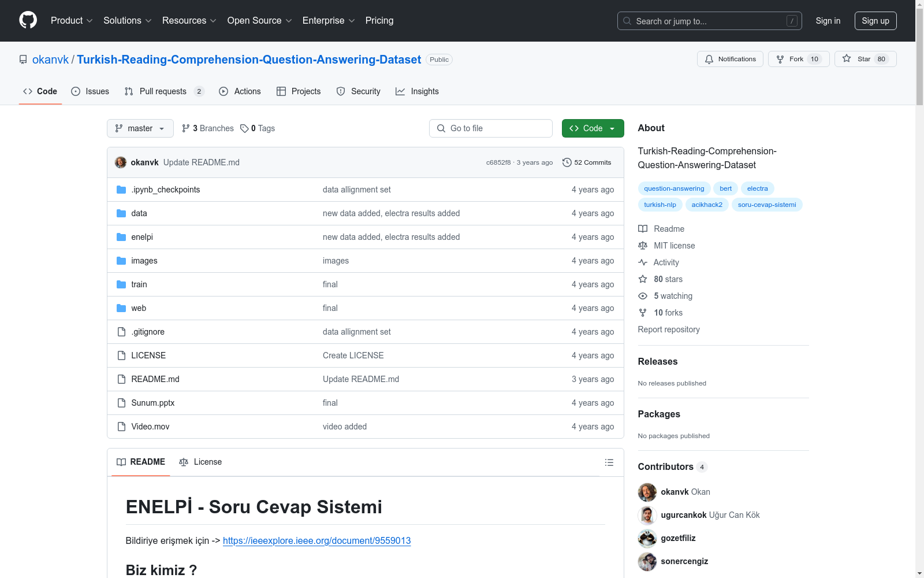Viewport: 924px width, 578px height.
Task: Expand the green Code dropdown button
Action: click(593, 128)
